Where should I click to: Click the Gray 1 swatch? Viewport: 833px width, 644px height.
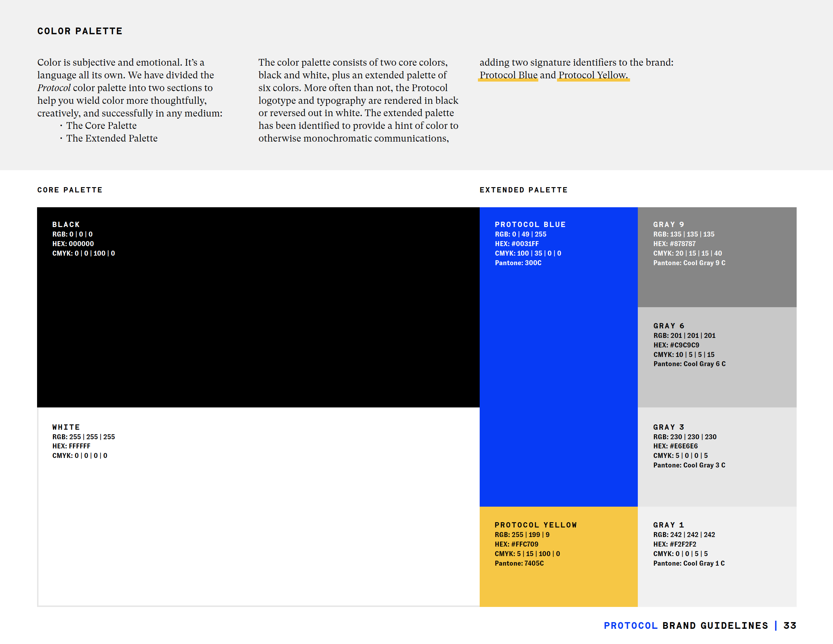point(717,557)
